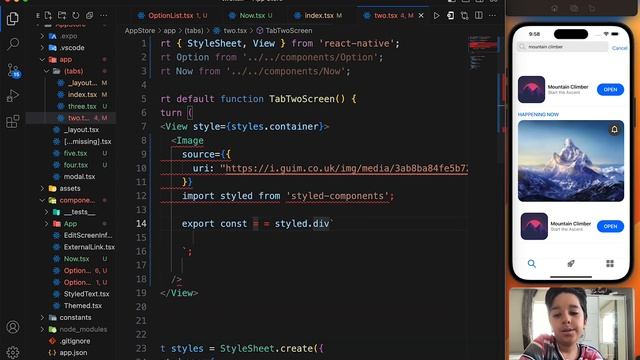Open Themed.tsx in explorer
Screen dimensions: 640x360
(82, 306)
